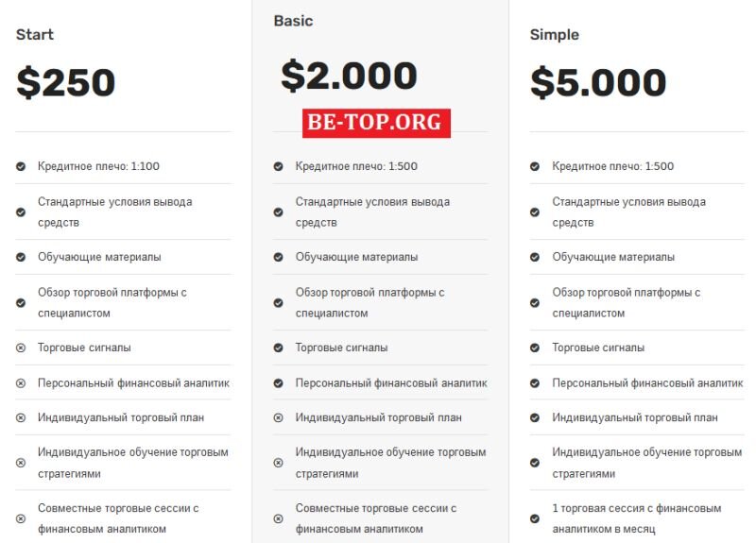Click cross icon beside Basic joint trading sessions
This screenshot has width=756, height=543.
click(x=278, y=518)
